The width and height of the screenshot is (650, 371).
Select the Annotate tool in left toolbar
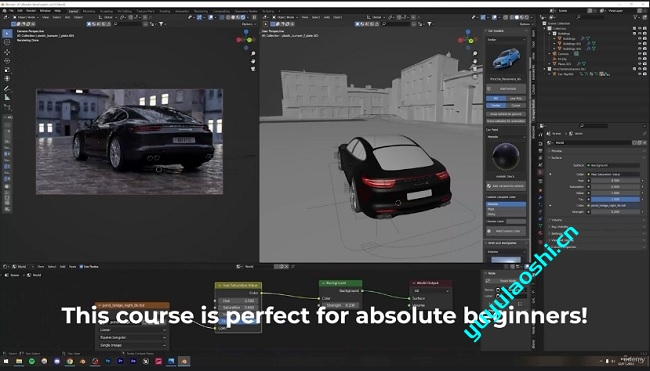[x=7, y=88]
